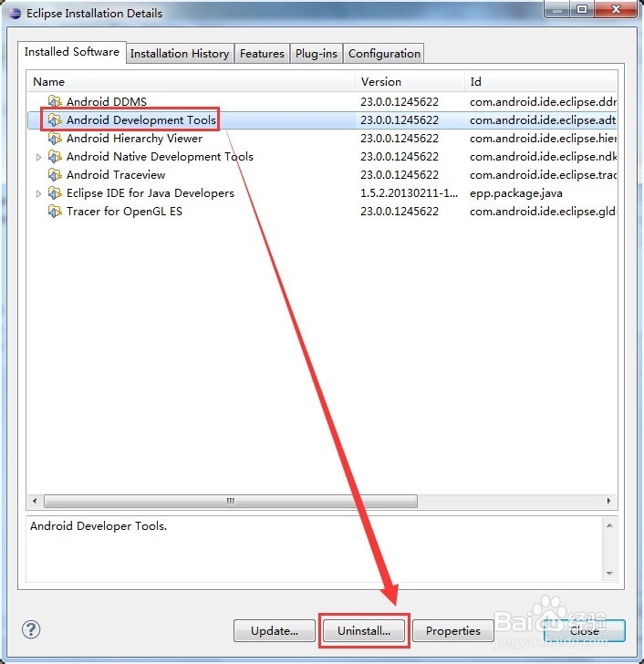Switch to the Installation History tab

click(x=180, y=53)
